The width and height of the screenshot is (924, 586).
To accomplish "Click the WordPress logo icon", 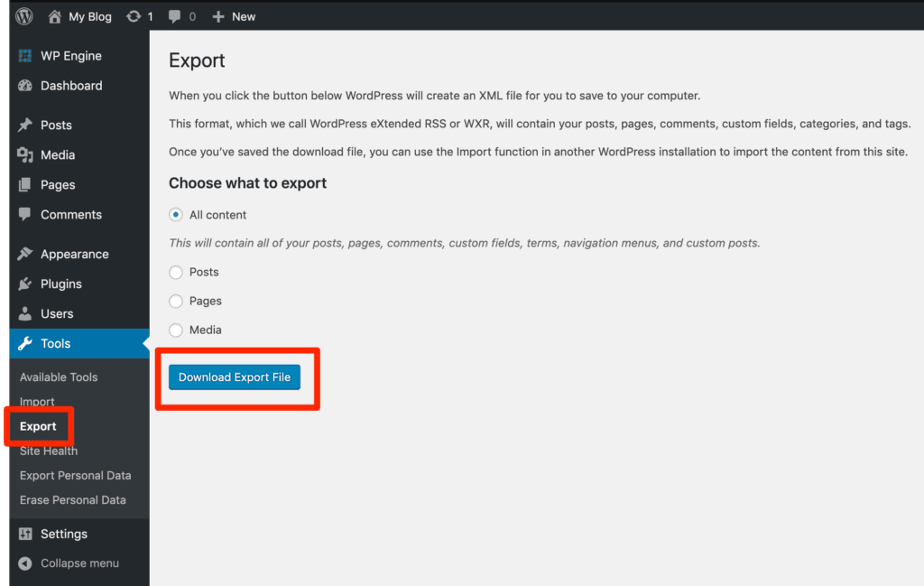I will pos(24,16).
